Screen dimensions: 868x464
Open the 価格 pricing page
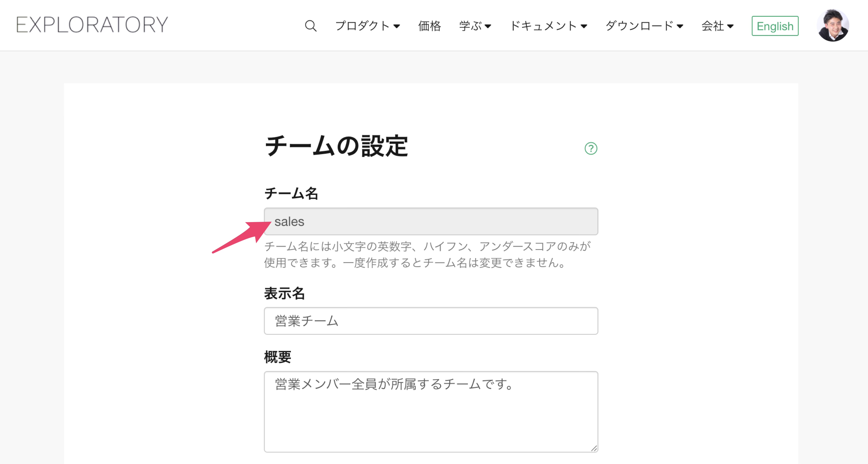tap(429, 26)
